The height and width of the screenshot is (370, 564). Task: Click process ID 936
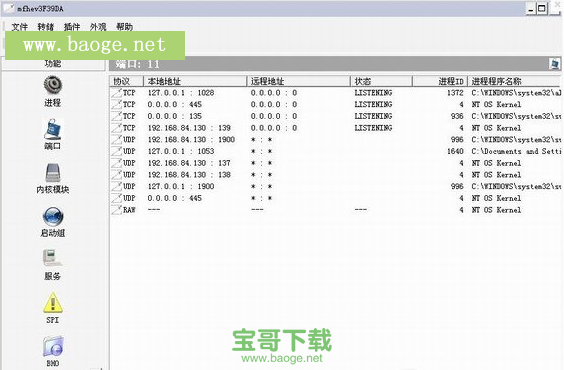coord(457,116)
